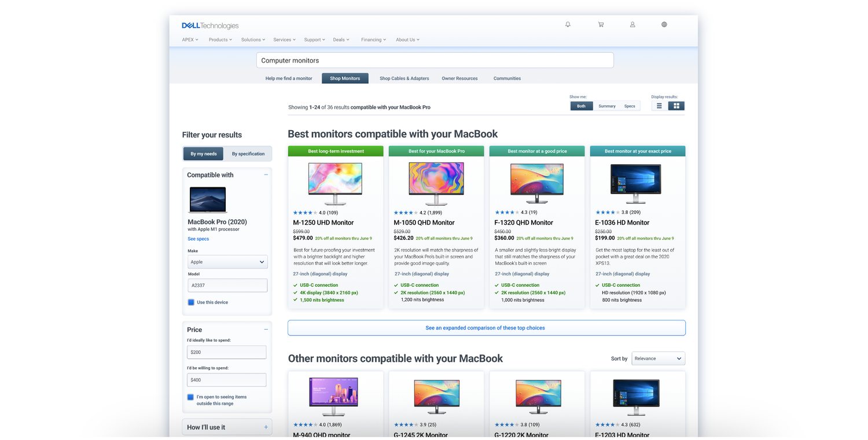The image size is (868, 440).
Task: Select the Communities tab
Action: click(x=507, y=79)
